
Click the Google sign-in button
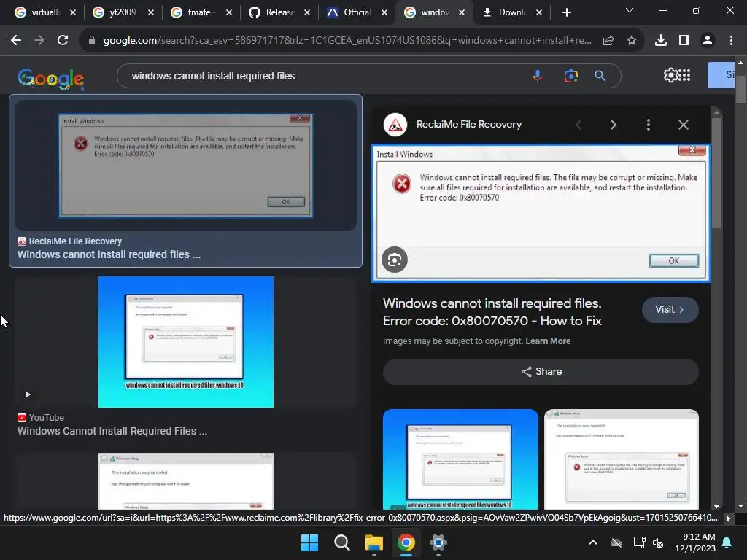pyautogui.click(x=721, y=75)
